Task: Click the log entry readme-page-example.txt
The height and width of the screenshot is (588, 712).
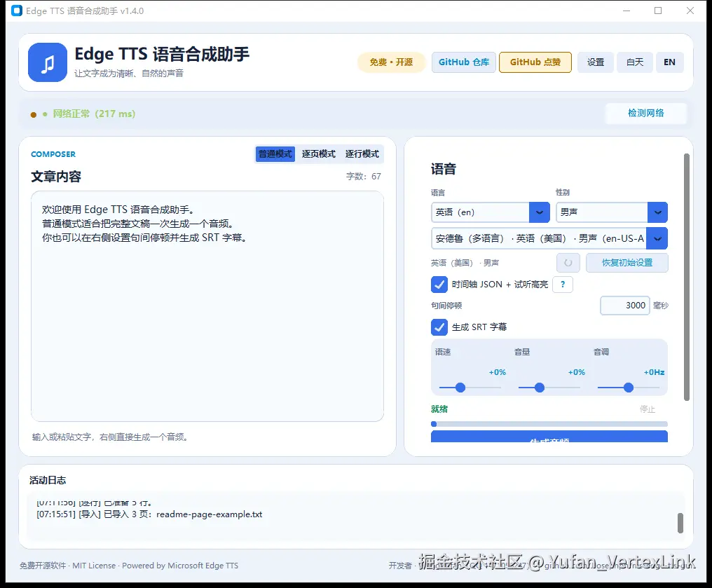Action: tap(149, 514)
